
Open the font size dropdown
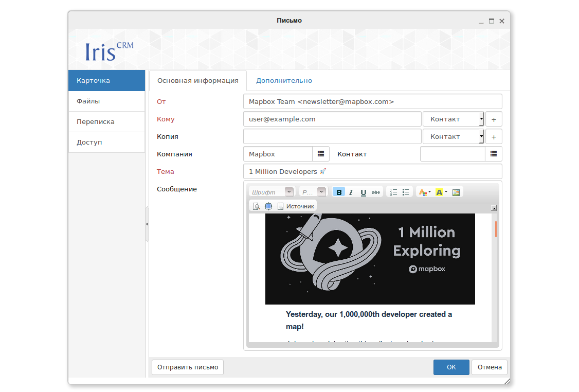[x=313, y=192]
